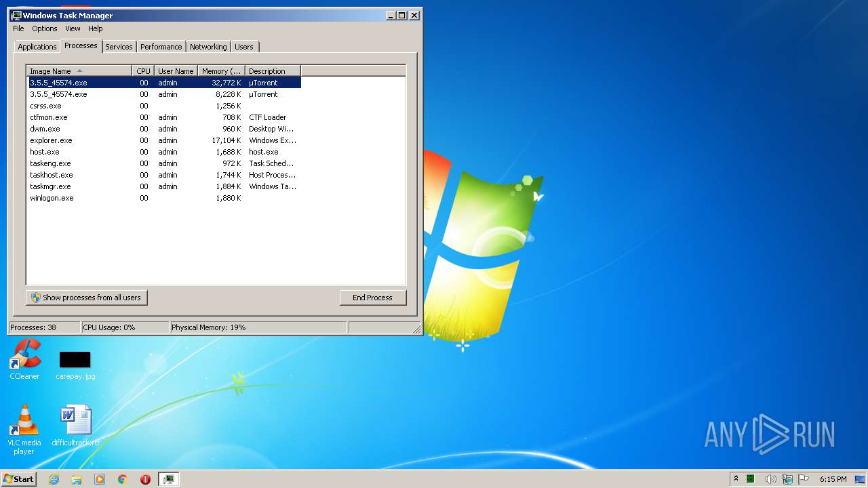The image size is (868, 488).
Task: Open carepay.jpg desktop file
Action: tap(75, 365)
